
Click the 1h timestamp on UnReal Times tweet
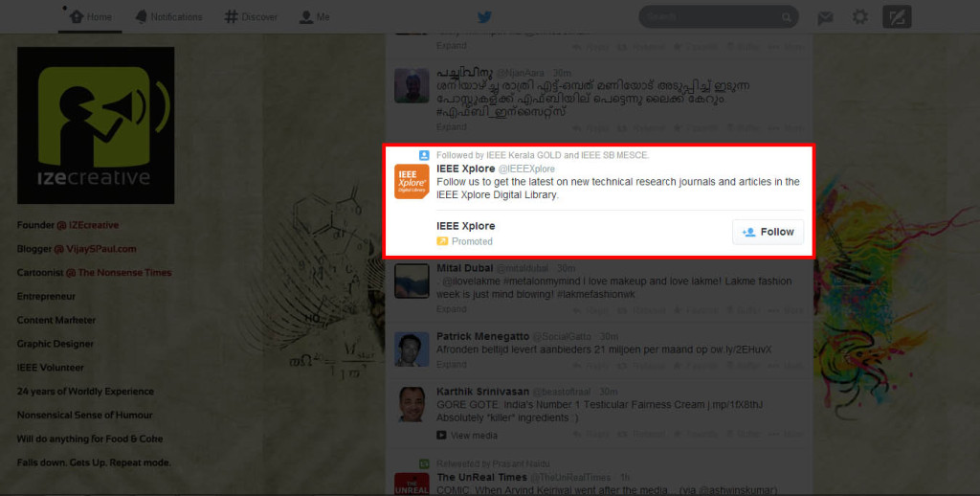[x=625, y=477]
